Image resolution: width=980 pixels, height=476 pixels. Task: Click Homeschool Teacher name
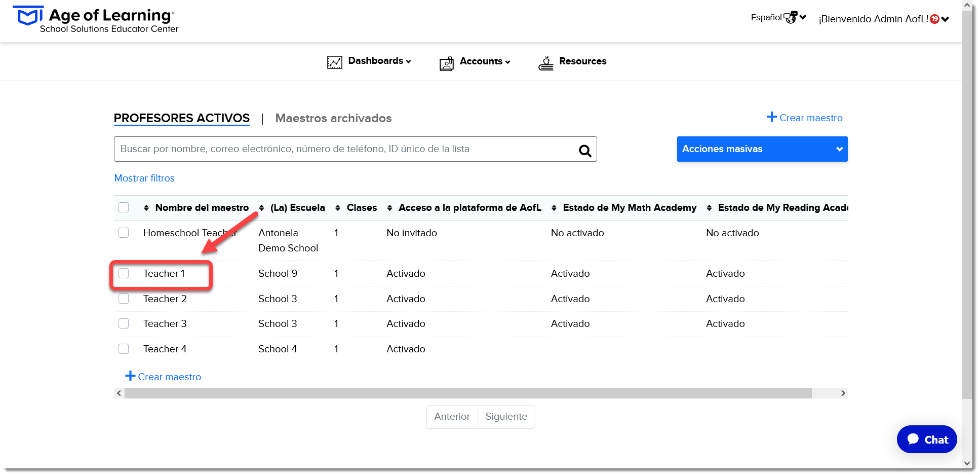pos(190,233)
